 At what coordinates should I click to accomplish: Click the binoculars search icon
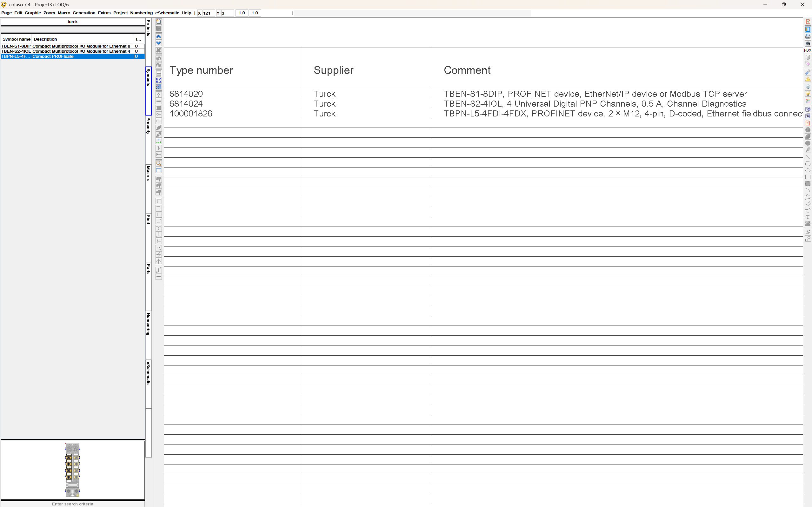coord(808,43)
